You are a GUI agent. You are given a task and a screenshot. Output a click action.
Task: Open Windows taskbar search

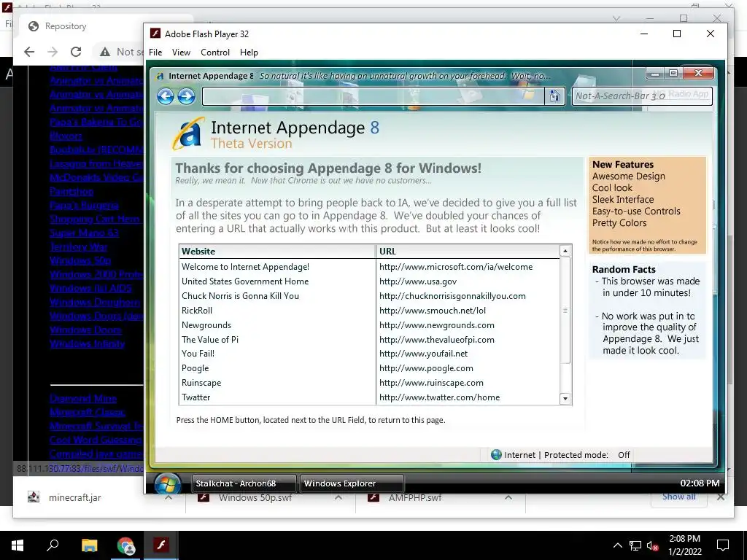coord(53,545)
